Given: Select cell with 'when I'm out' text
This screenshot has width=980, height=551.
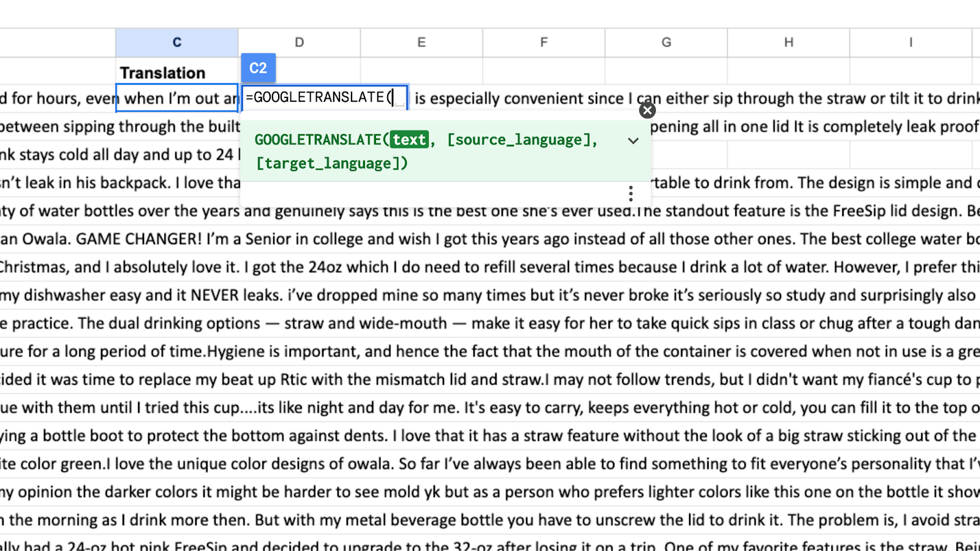Looking at the screenshot, I should pyautogui.click(x=176, y=98).
